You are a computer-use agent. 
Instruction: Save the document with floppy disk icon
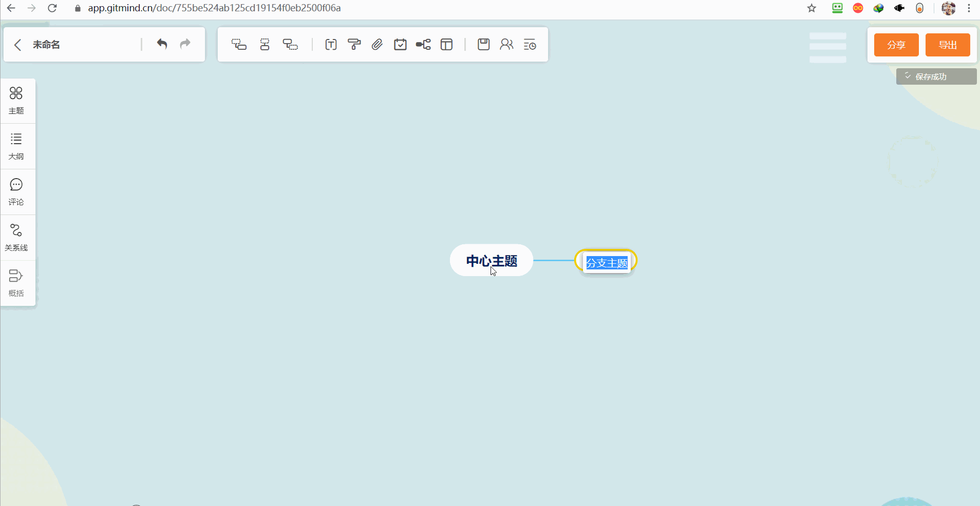tap(483, 45)
